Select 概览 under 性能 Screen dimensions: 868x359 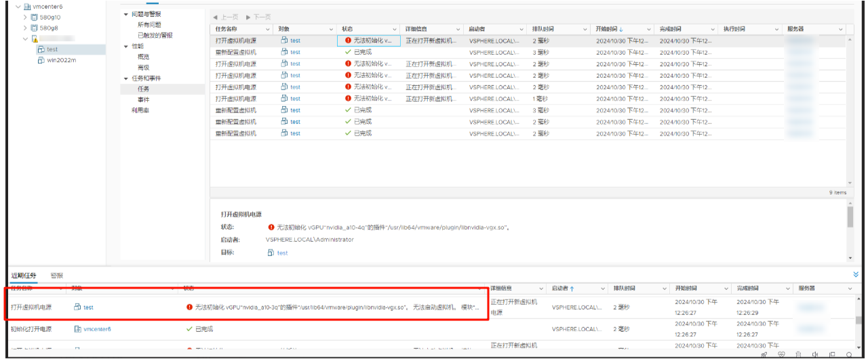(143, 56)
